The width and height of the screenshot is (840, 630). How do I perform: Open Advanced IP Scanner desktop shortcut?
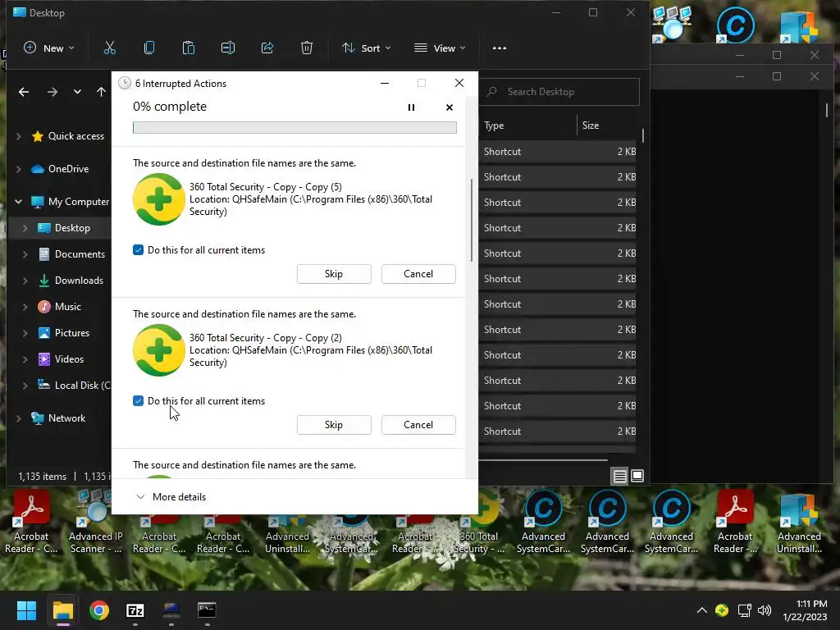pos(95,523)
